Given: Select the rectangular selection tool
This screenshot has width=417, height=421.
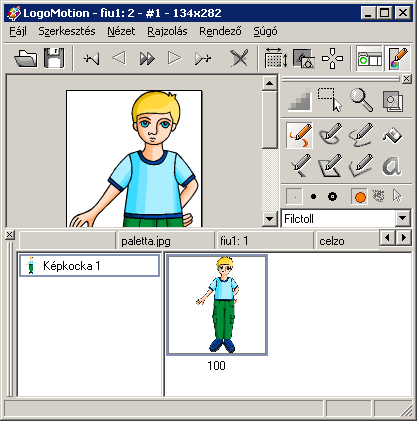Looking at the screenshot, I should (x=330, y=100).
